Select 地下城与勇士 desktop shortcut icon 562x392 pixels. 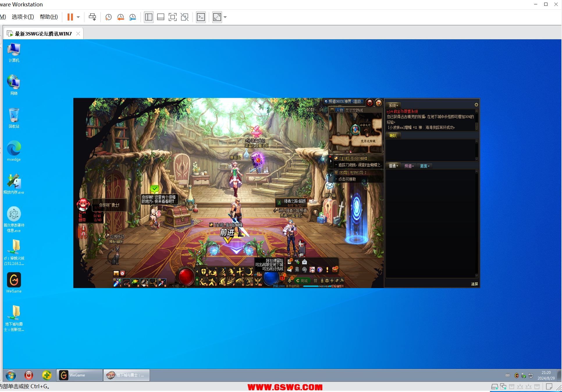coord(14,318)
